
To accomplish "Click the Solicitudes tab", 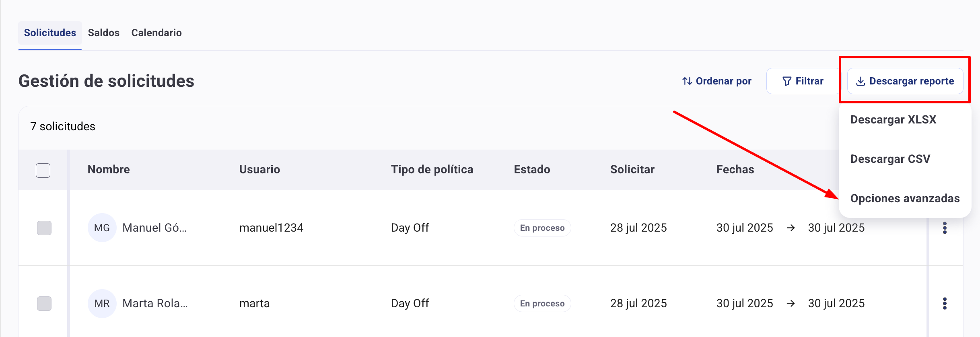I will pyautogui.click(x=50, y=33).
